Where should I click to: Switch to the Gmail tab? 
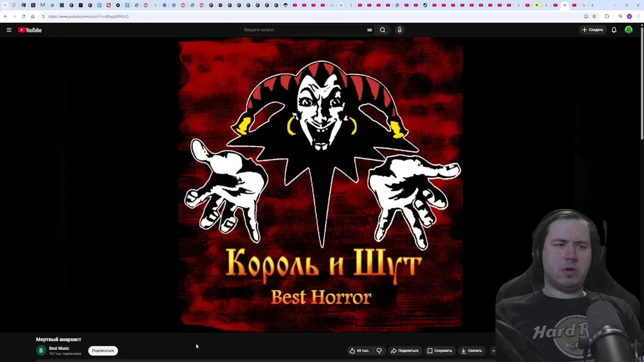[43, 5]
